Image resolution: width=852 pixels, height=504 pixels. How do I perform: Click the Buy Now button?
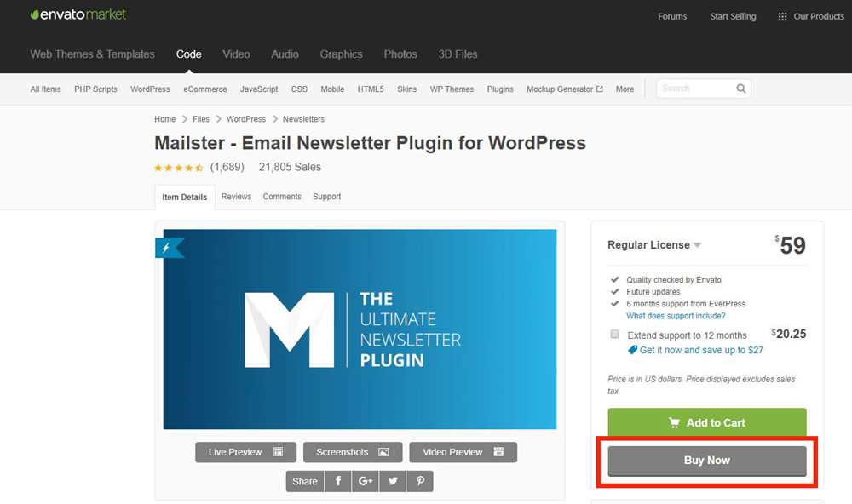(x=707, y=461)
